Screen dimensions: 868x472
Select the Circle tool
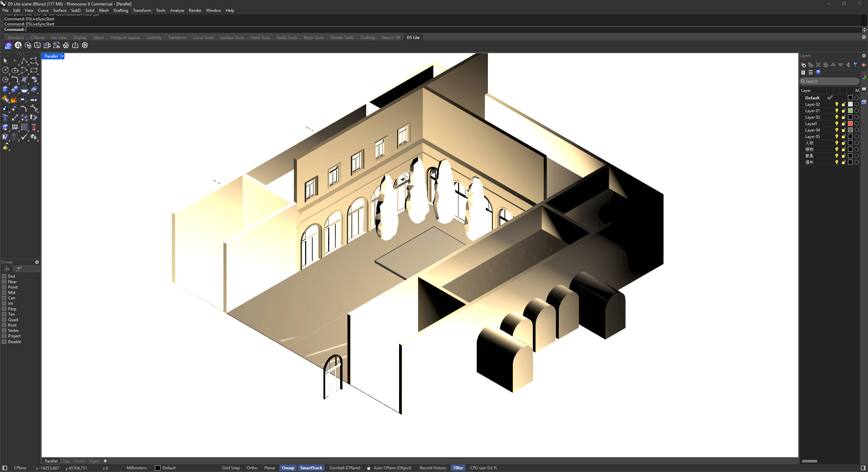tap(5, 71)
